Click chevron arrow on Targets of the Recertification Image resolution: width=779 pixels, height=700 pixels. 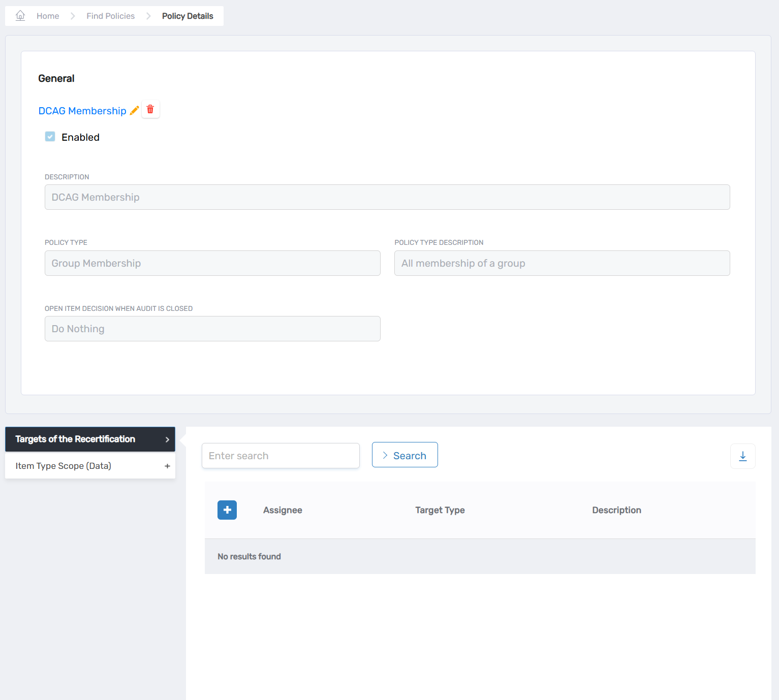167,439
